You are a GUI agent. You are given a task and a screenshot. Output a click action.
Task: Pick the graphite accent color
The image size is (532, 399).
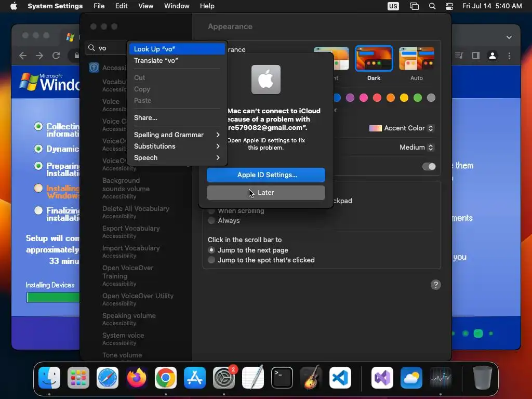pyautogui.click(x=431, y=98)
